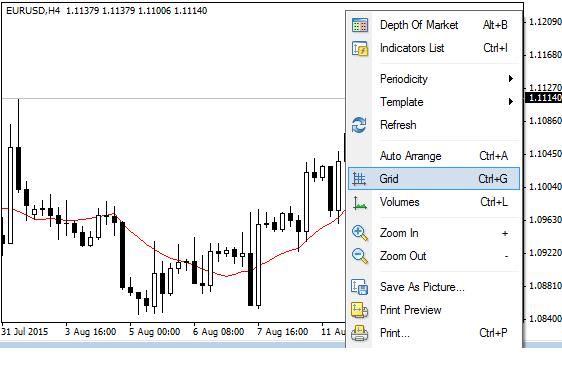This screenshot has height=384, width=562.
Task: Toggle Grid in the context menu
Action: pos(434,179)
